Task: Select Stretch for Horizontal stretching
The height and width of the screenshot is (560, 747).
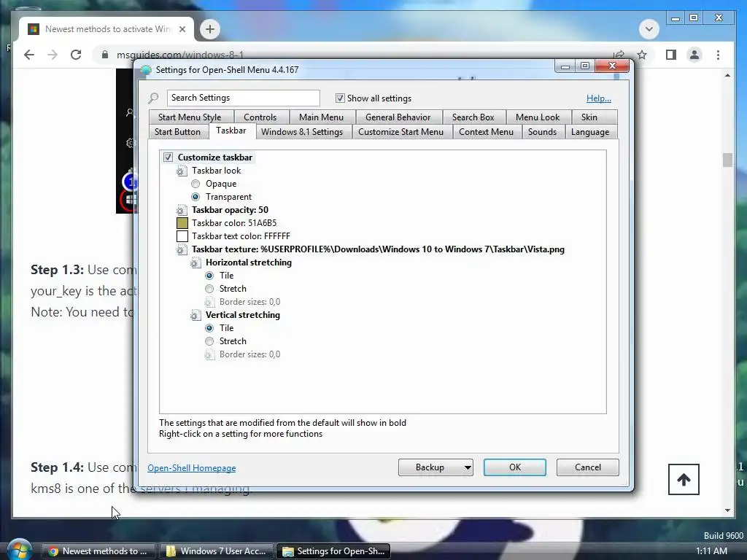Action: (209, 289)
